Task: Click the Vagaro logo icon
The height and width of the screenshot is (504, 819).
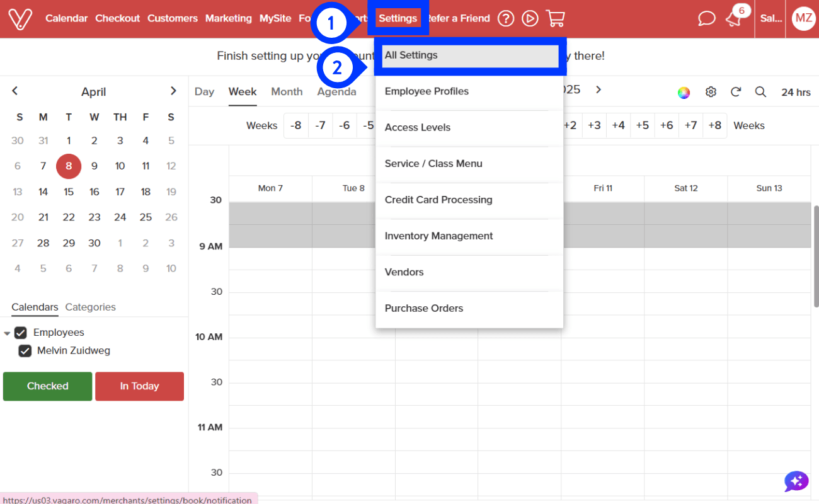Action: (21, 19)
